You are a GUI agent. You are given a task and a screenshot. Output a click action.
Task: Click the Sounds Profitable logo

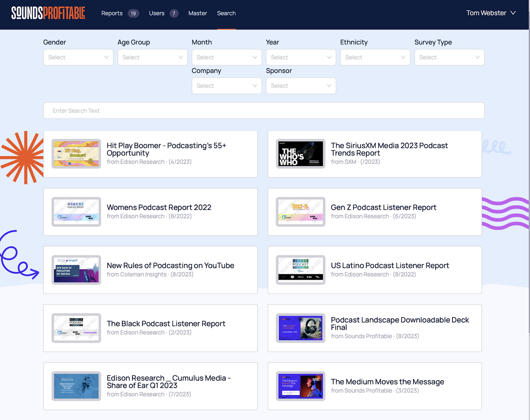pos(48,13)
